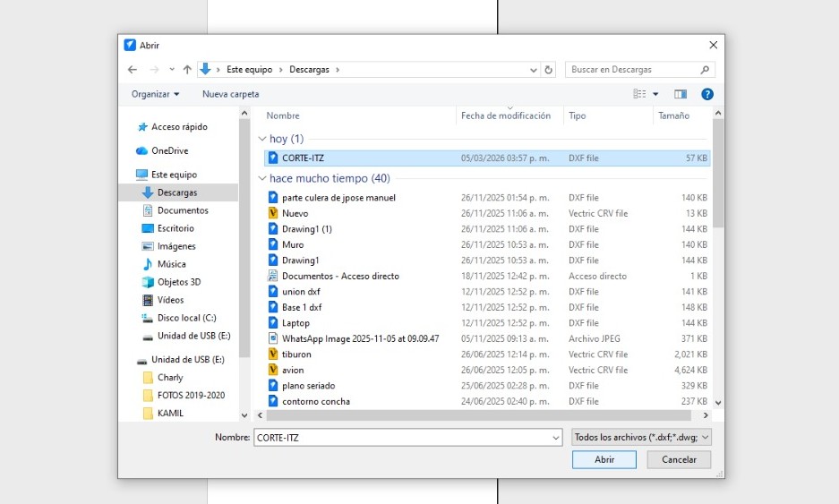This screenshot has height=504, width=839.
Task: Open the FOTOS 2019-2020 folder
Action: [x=184, y=396]
